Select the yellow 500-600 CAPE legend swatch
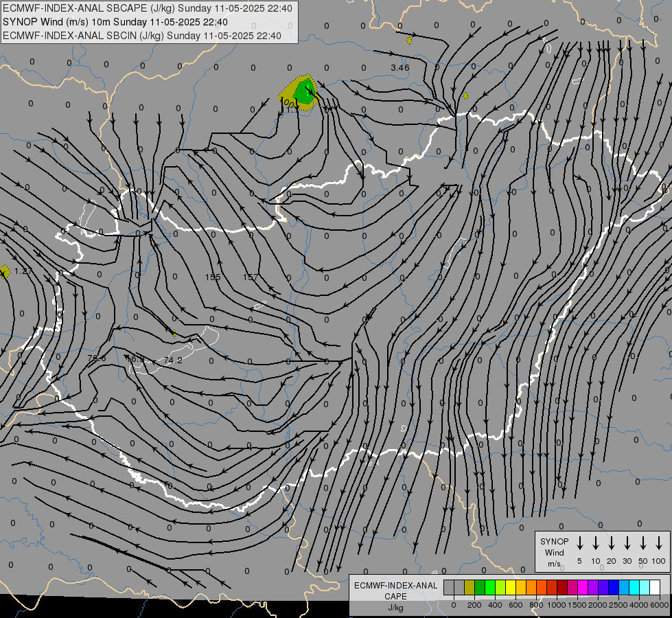This screenshot has height=618, width=672. (511, 587)
